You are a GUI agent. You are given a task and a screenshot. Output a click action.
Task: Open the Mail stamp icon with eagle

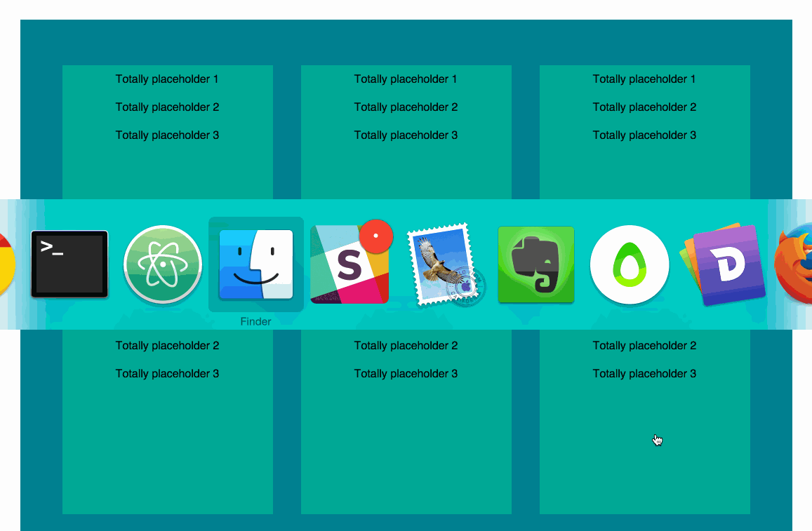click(446, 264)
